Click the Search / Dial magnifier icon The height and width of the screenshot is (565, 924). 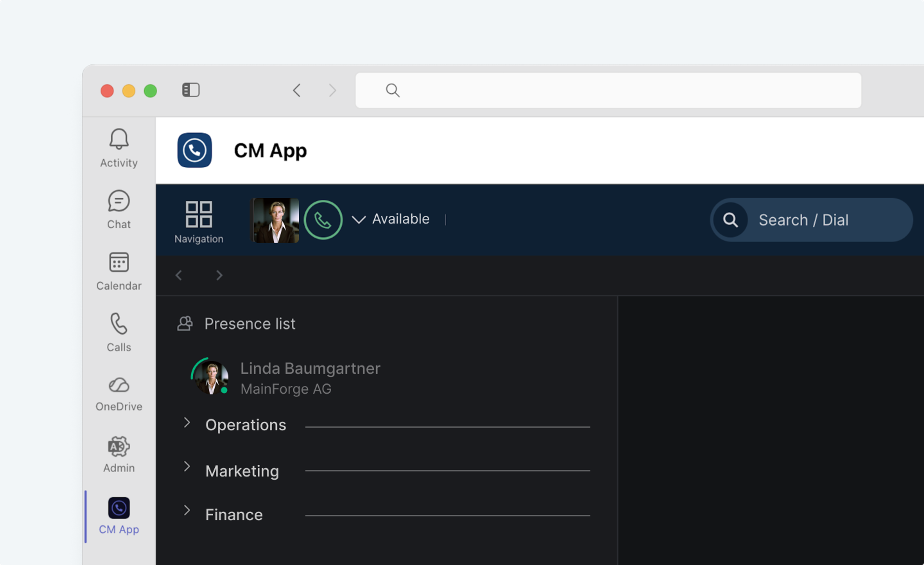coord(731,220)
